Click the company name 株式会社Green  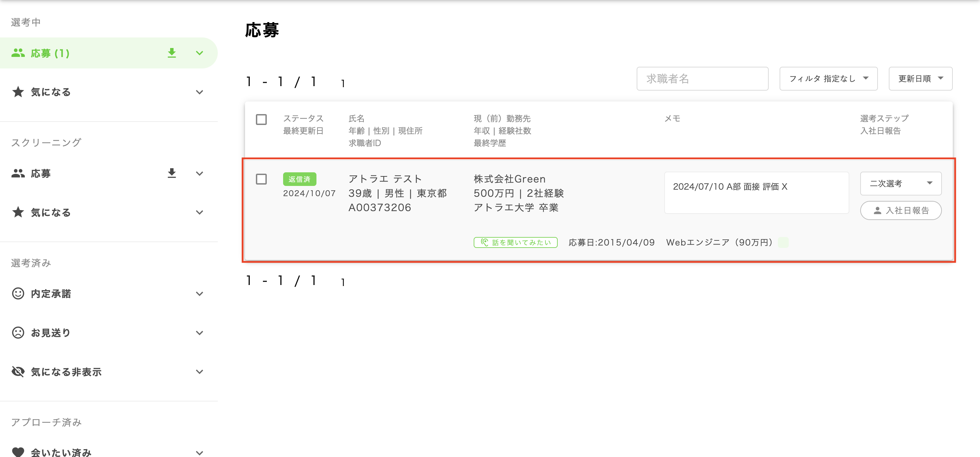(x=509, y=178)
